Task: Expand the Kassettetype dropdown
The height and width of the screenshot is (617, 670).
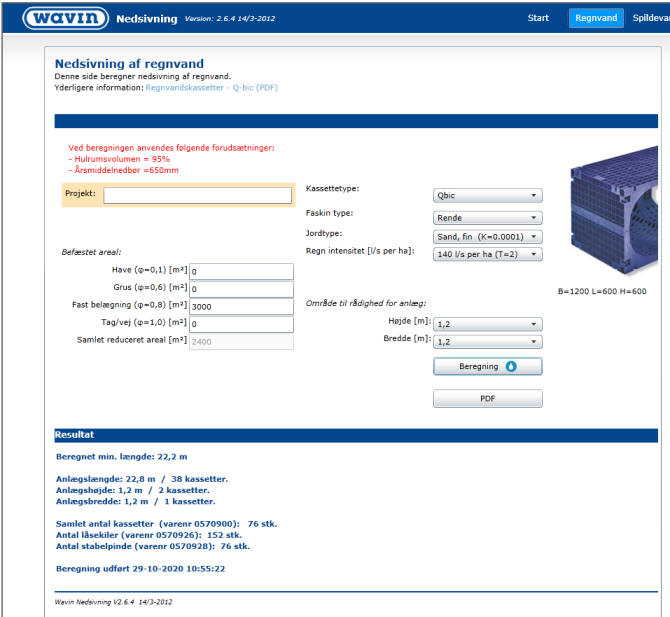Action: [487, 196]
